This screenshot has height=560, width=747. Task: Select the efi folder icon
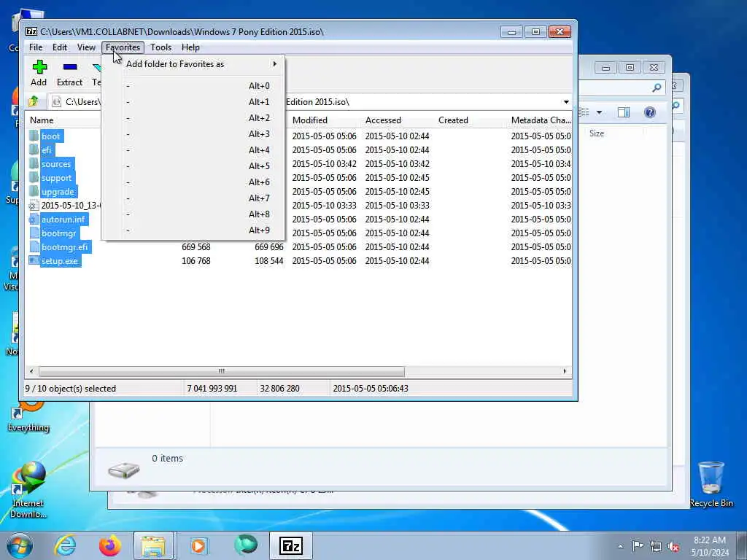point(34,149)
